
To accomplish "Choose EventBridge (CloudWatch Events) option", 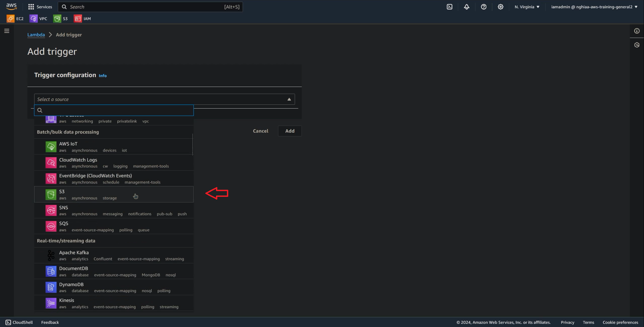I will (114, 179).
